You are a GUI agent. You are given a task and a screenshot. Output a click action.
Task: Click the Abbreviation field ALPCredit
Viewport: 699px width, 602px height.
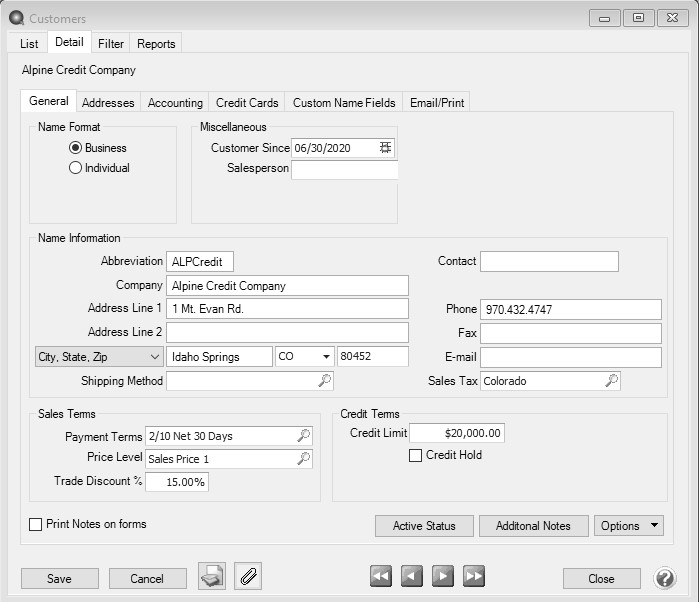pos(200,261)
